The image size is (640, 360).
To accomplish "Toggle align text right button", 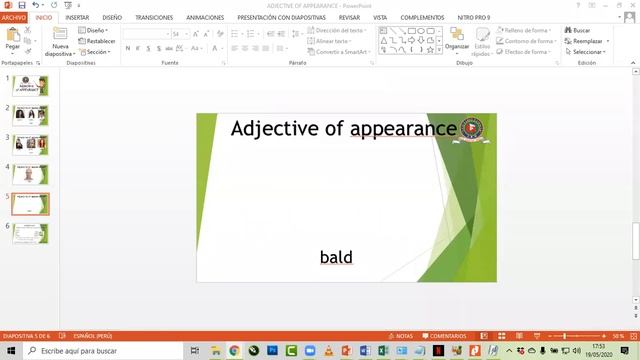I will click(x=256, y=48).
